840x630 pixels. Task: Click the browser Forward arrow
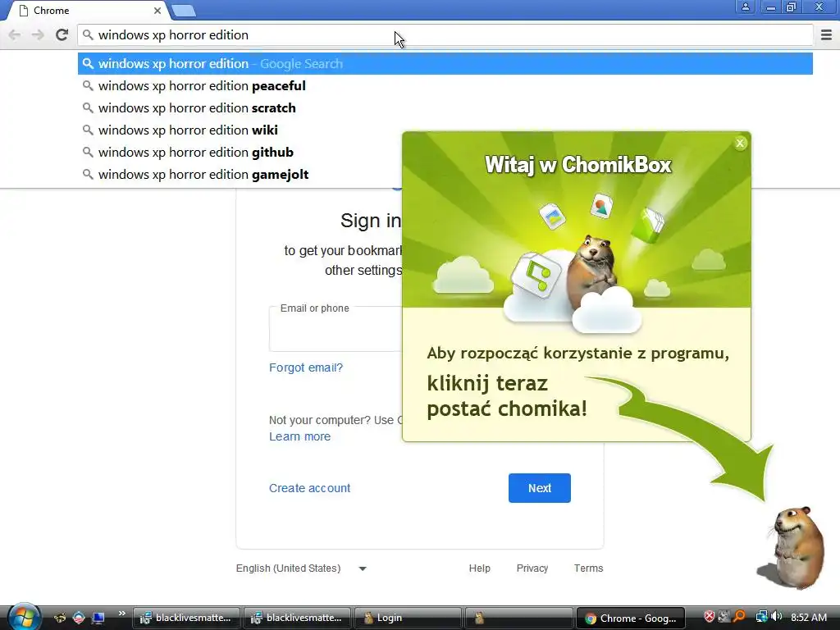(x=38, y=34)
